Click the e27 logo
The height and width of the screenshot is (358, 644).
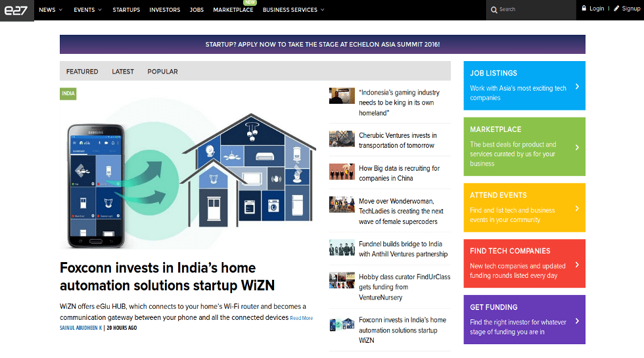[x=16, y=10]
